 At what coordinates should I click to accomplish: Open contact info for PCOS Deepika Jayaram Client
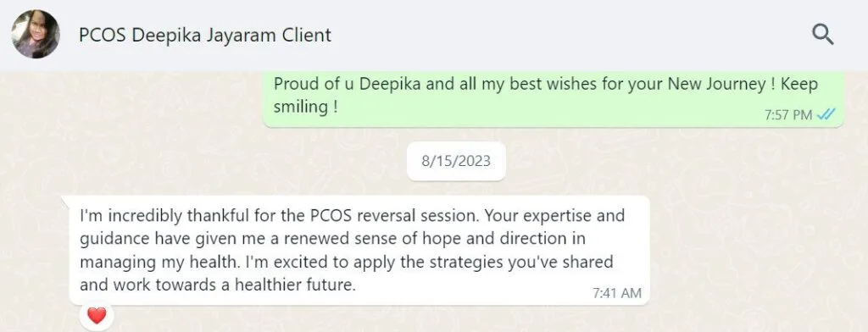point(205,35)
